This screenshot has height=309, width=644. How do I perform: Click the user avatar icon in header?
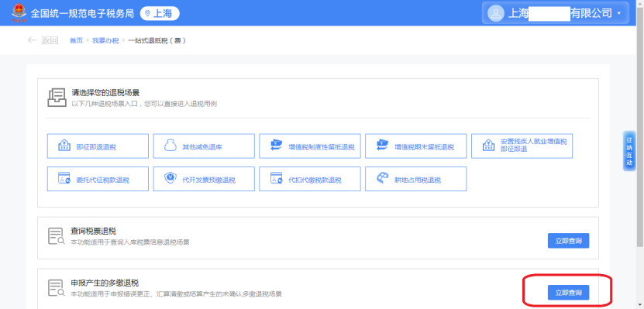click(x=496, y=13)
